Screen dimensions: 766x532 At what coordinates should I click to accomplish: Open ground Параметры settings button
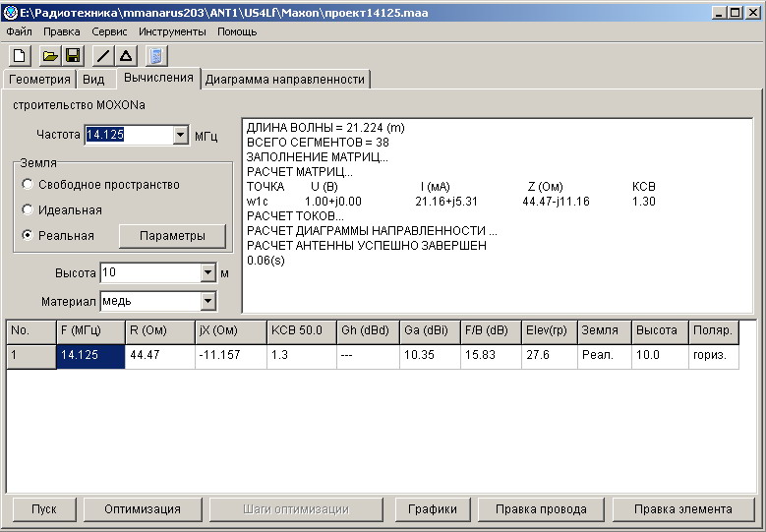click(x=172, y=236)
